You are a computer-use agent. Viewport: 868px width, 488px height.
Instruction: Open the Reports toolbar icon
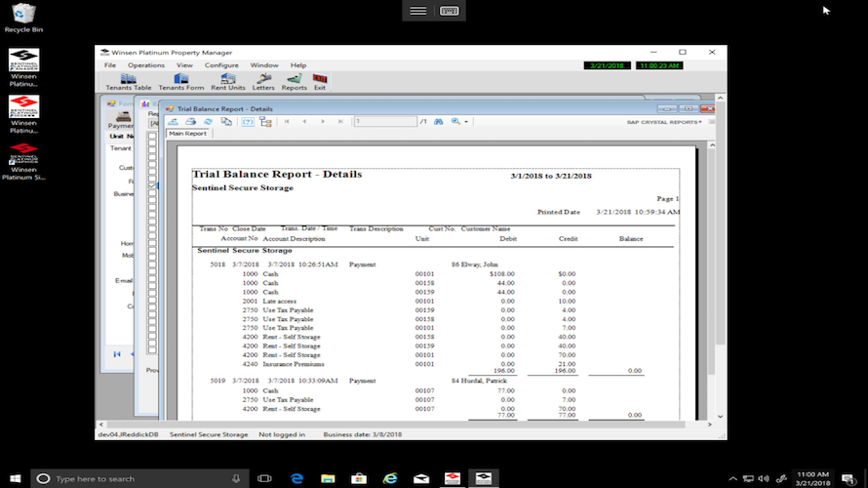click(x=294, y=82)
